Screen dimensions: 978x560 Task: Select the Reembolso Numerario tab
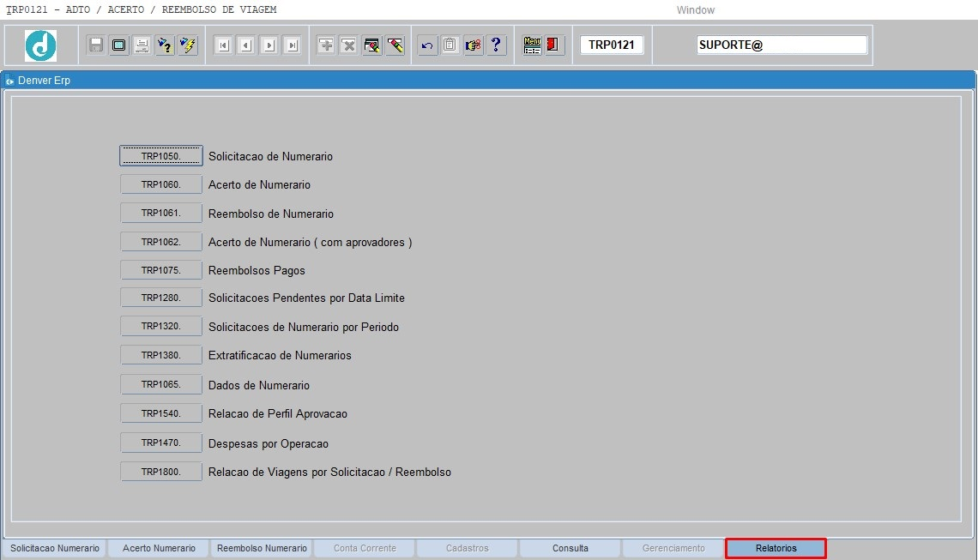[262, 548]
